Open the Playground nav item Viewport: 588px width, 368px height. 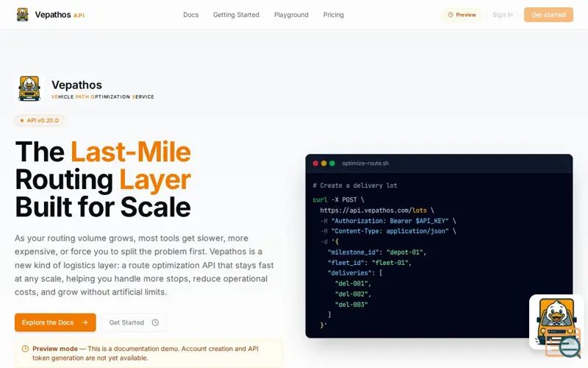[291, 15]
